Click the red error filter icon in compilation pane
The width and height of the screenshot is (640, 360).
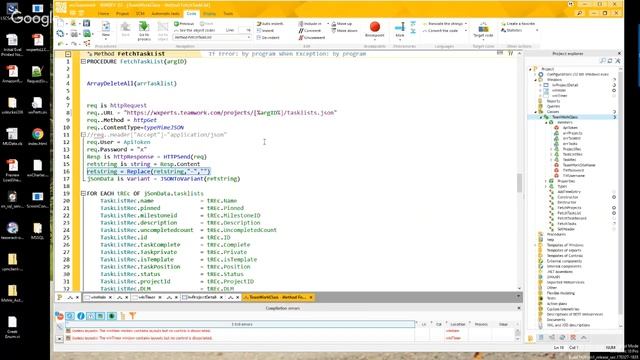pyautogui.click(x=59, y=316)
